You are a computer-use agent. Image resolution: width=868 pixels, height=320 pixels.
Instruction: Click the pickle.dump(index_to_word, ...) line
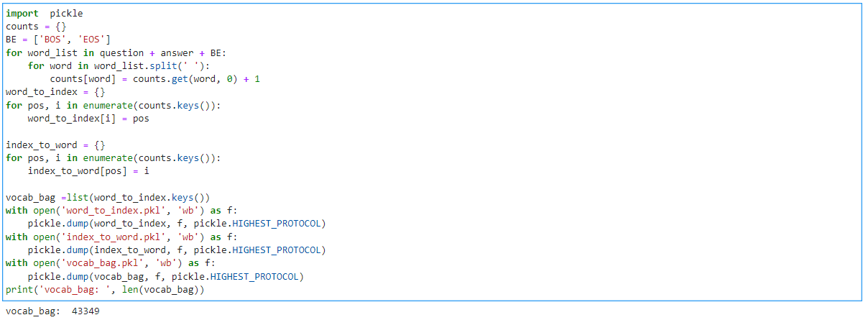(177, 250)
